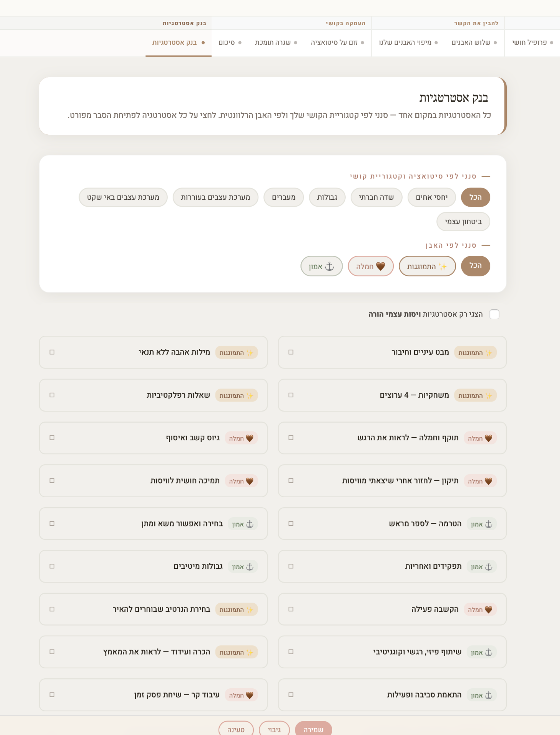Filter by the התמוגגות sparkle chip
Screen dimensions: 560x735
(x=427, y=266)
